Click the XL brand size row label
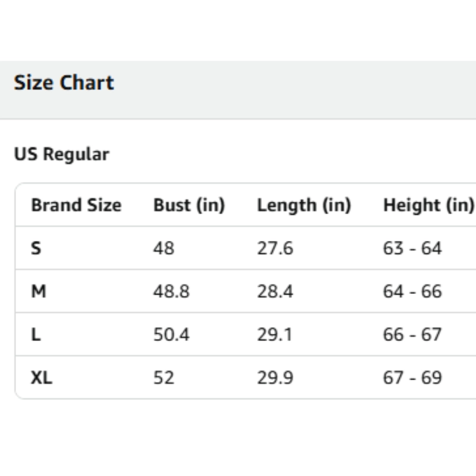The height and width of the screenshot is (476, 476). [x=42, y=378]
